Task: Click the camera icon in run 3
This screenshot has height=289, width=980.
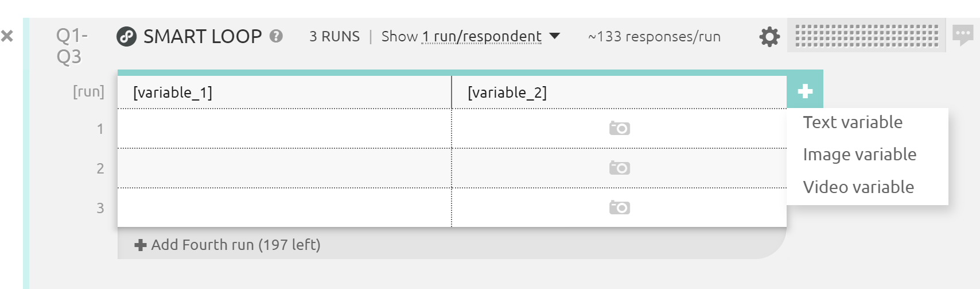Action: point(619,207)
